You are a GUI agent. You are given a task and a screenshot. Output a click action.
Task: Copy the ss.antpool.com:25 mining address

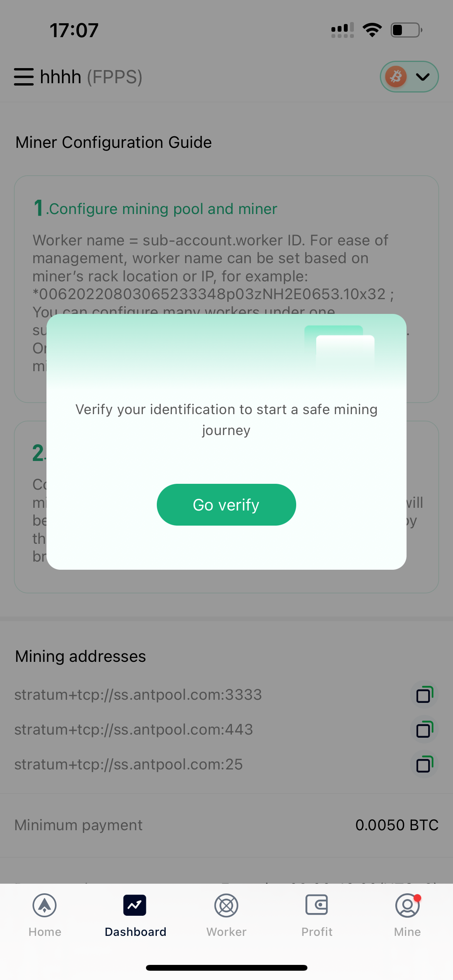pyautogui.click(x=424, y=764)
